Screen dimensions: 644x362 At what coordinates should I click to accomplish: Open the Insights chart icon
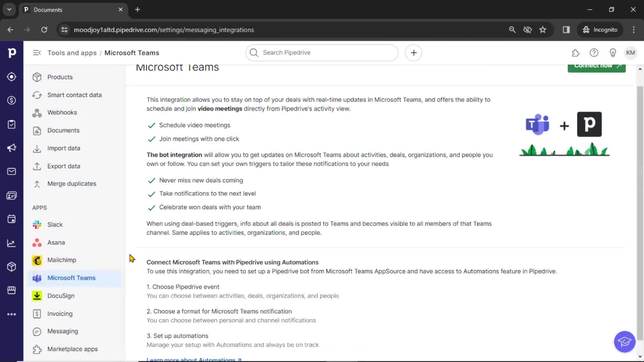(x=11, y=243)
